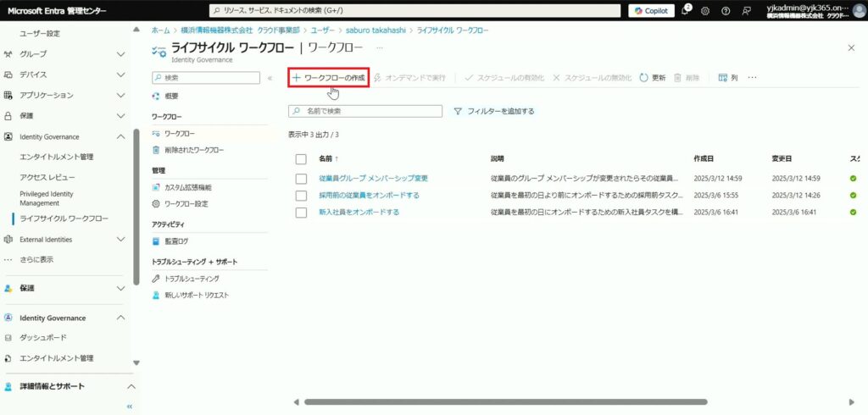Screen dimensions: 868x415
Task: Collapse the 詳細情報とサポート section
Action: pyautogui.click(x=131, y=386)
